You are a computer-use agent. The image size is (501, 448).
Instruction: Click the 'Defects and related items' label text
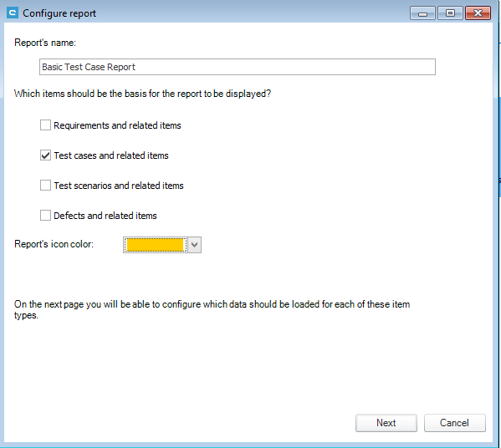click(105, 216)
